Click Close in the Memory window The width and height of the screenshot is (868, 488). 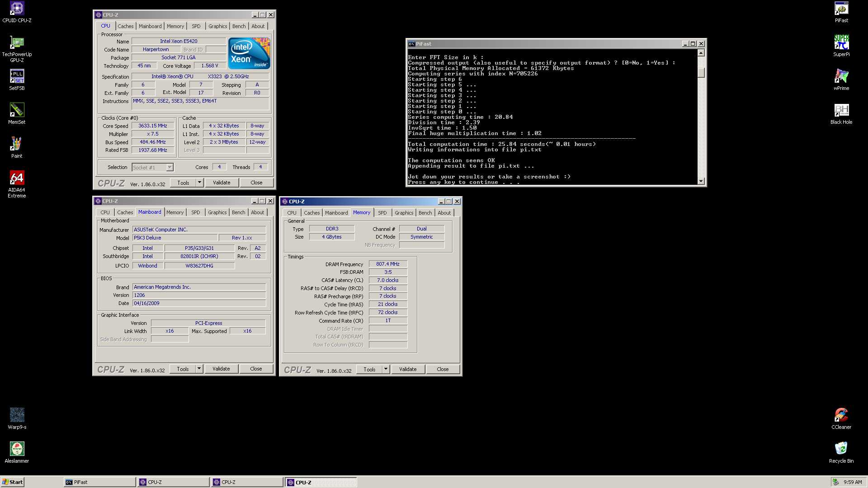[x=443, y=369]
